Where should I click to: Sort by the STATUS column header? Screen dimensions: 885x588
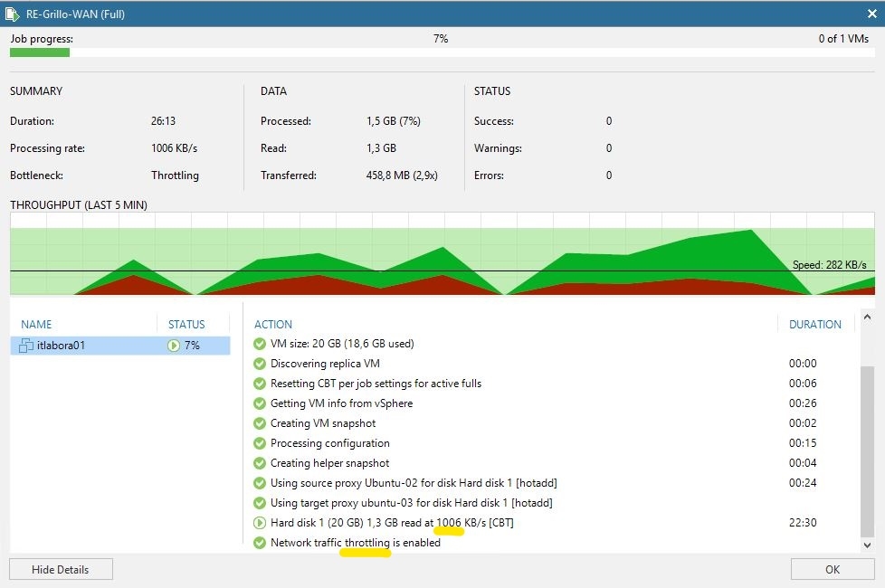186,325
